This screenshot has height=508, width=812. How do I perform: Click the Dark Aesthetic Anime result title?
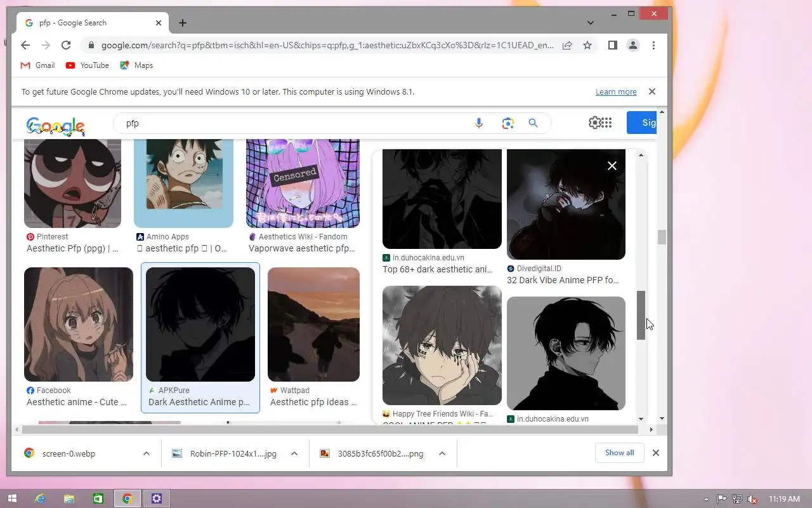[199, 402]
